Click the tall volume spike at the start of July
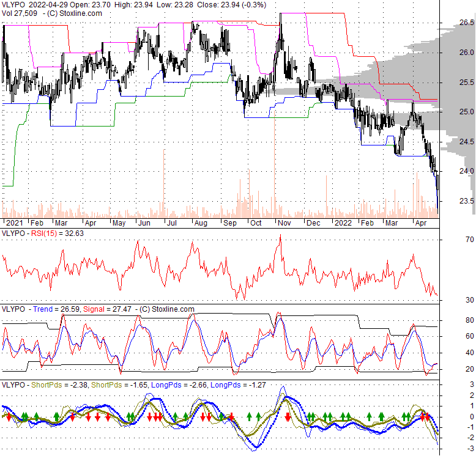 [x=164, y=183]
